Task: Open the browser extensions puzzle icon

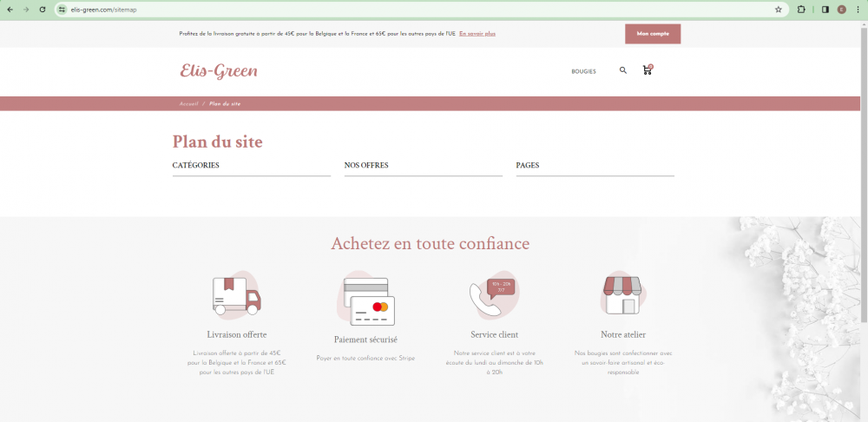Action: [801, 10]
